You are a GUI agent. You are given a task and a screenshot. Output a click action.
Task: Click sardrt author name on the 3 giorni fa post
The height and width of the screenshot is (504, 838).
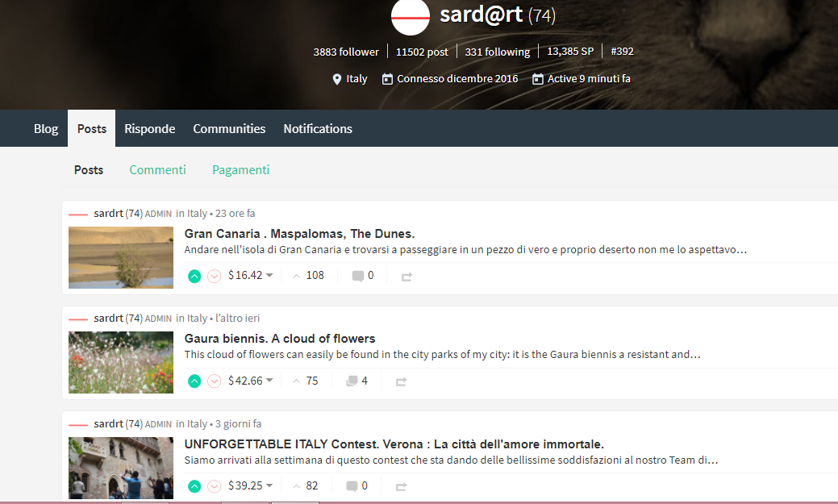coord(109,424)
